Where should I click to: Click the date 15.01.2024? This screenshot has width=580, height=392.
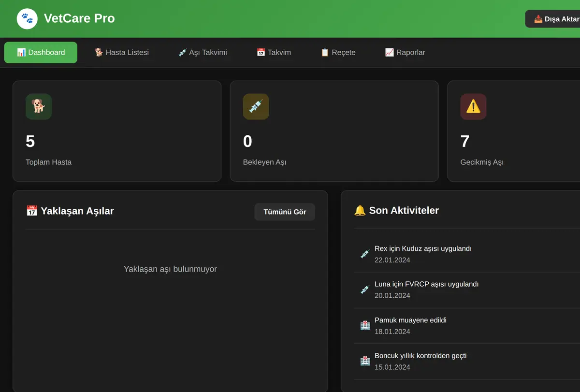pyautogui.click(x=392, y=367)
